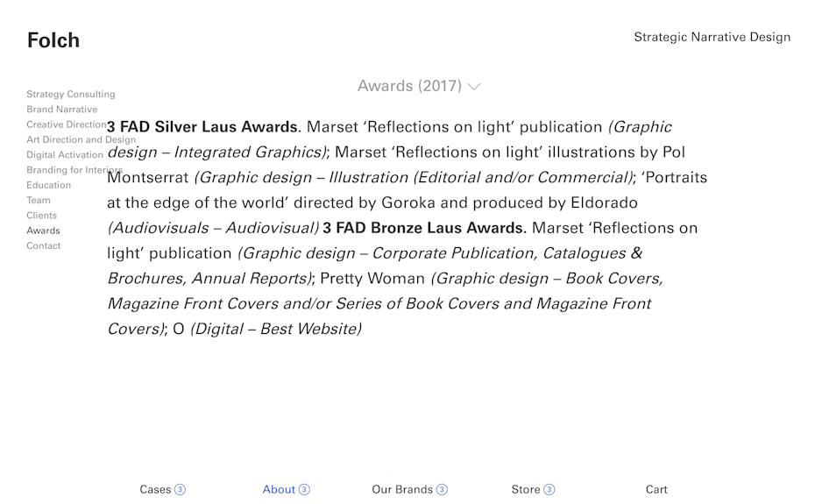815x504 pixels.
Task: View the Clients section
Action: pos(42,216)
